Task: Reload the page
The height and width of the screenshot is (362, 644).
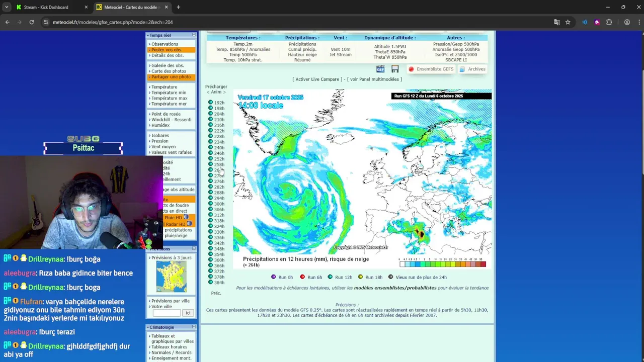Action: tap(31, 22)
